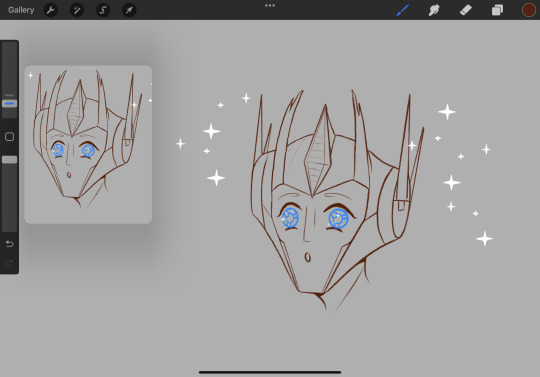
Task: Tap the reference window top grab handle
Action: [88, 68]
